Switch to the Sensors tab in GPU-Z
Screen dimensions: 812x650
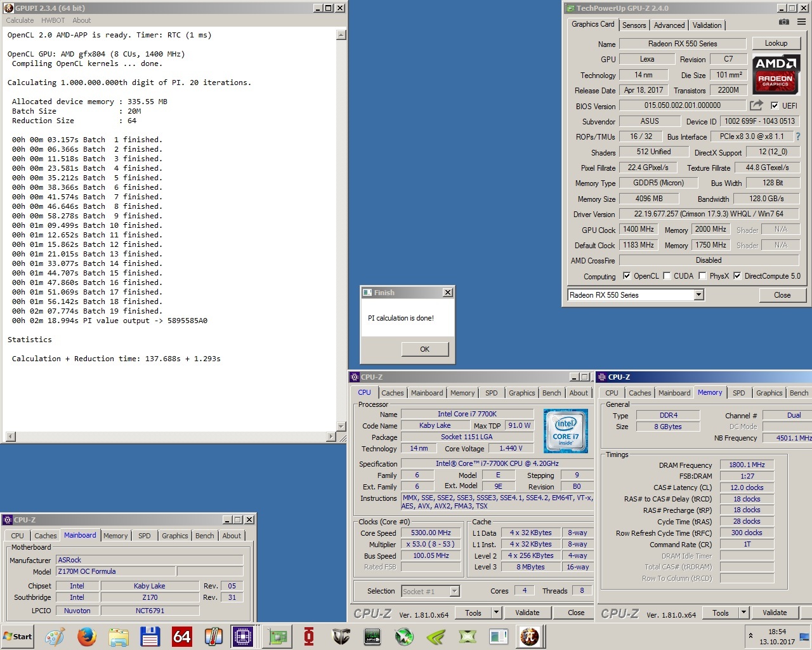634,25
